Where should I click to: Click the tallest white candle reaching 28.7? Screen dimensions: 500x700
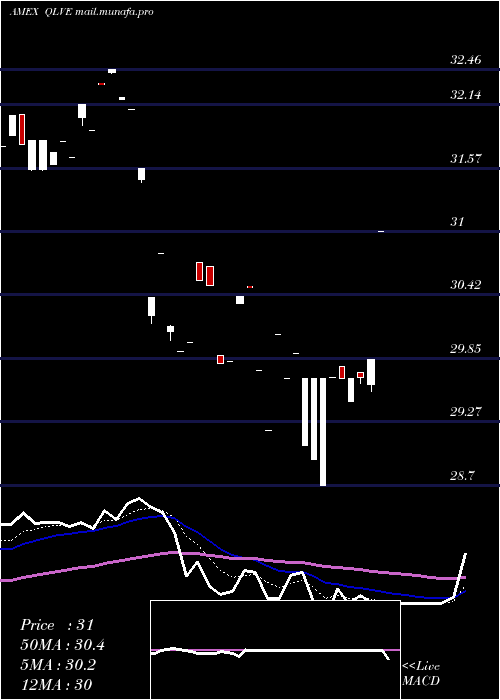pos(323,432)
